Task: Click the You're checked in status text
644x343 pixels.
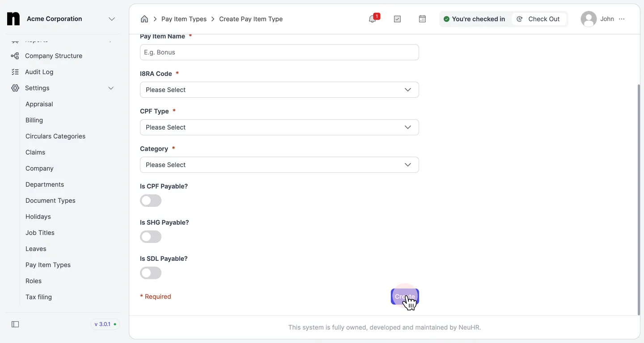Action: tap(478, 19)
